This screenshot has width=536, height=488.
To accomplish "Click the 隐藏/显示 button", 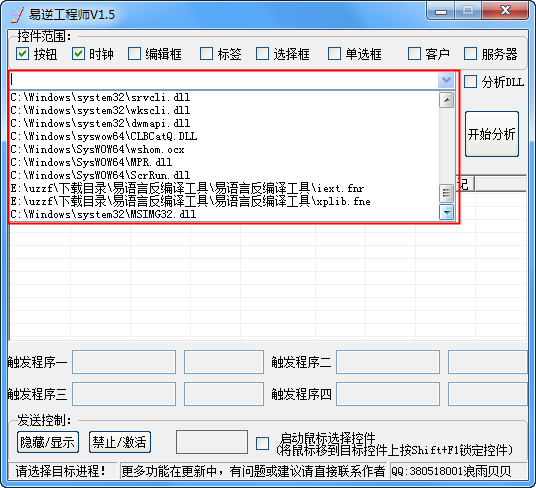I will [48, 442].
